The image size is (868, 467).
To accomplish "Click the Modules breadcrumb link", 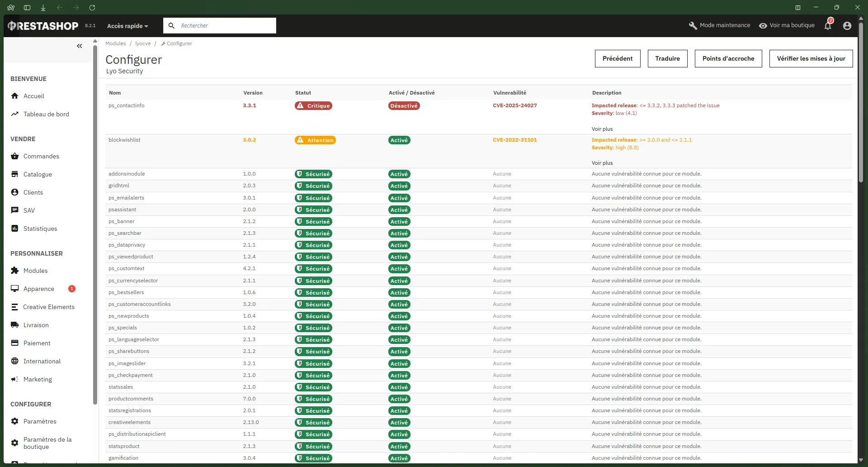I will point(116,43).
